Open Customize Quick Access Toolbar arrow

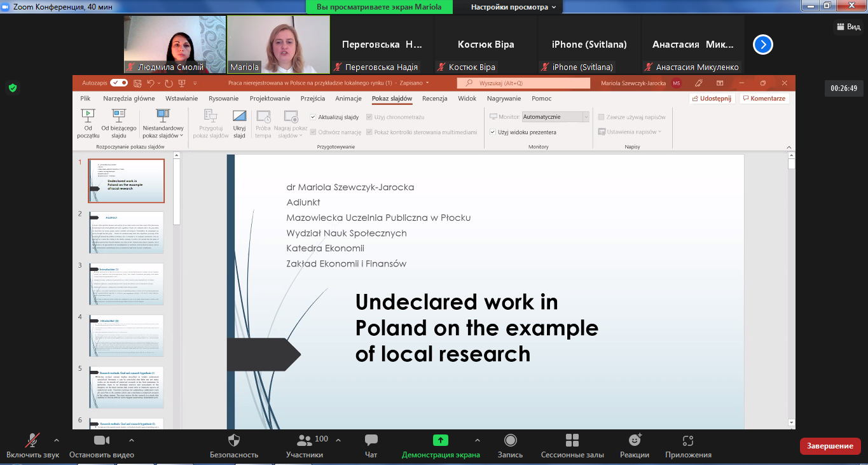(x=195, y=83)
